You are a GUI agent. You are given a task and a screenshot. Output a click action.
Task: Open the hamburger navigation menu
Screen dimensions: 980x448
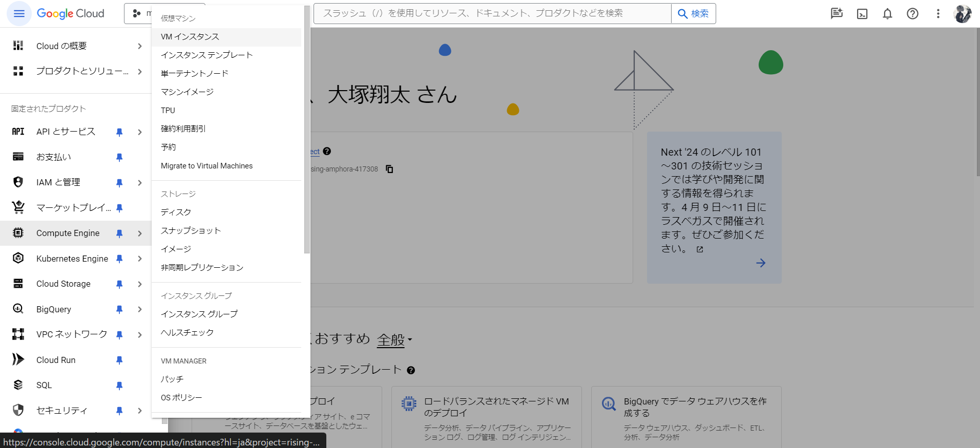(19, 14)
